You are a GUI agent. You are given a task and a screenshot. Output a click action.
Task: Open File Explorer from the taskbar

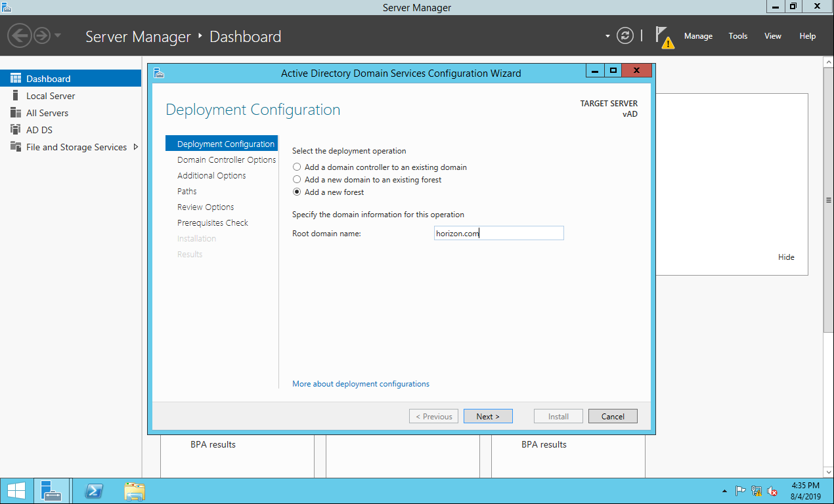coord(135,491)
